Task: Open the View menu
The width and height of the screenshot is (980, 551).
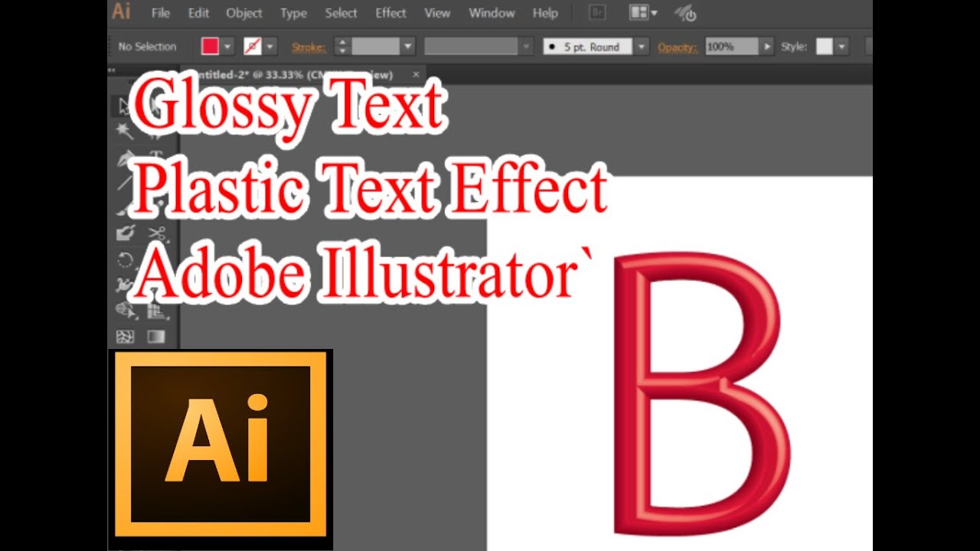Action: pos(437,13)
